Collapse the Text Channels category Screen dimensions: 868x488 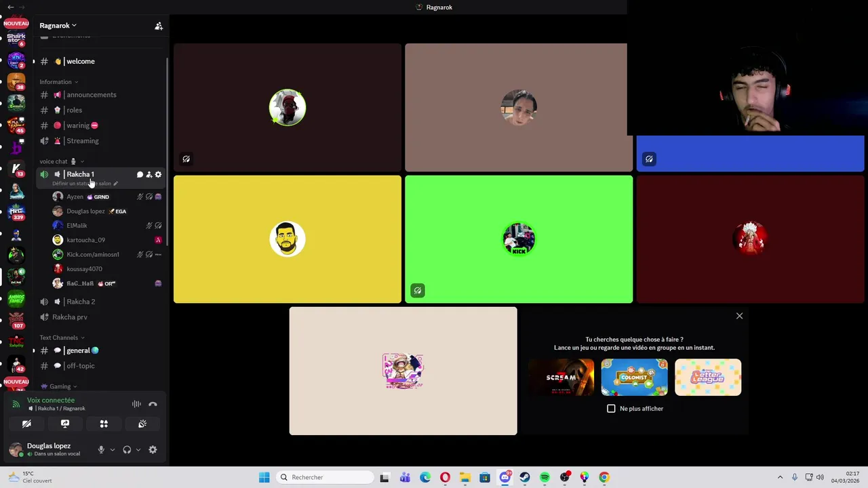coord(62,338)
